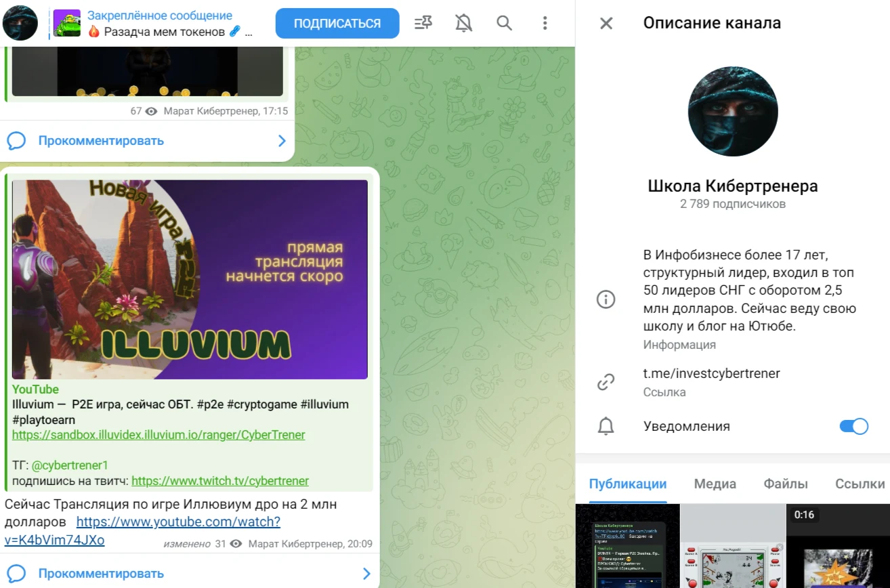890x588 pixels.
Task: Toggle the Уведомления notifications switch
Action: pos(853,426)
